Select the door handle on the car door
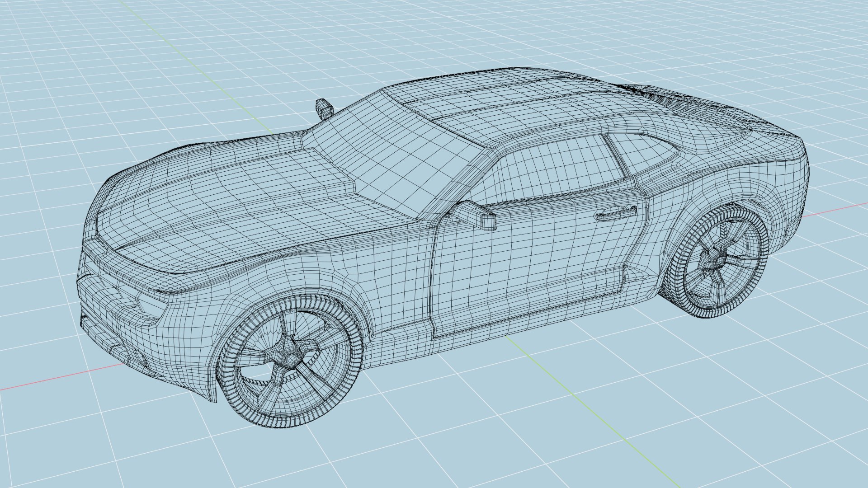The image size is (868, 488). (x=616, y=213)
